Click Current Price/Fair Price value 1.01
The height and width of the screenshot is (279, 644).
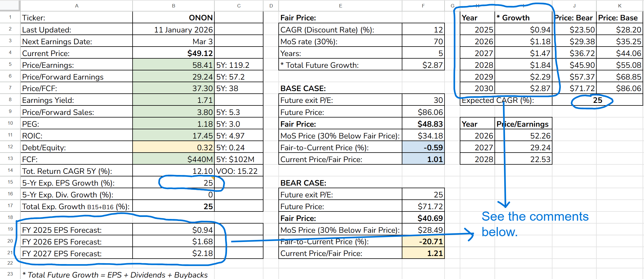pyautogui.click(x=423, y=159)
